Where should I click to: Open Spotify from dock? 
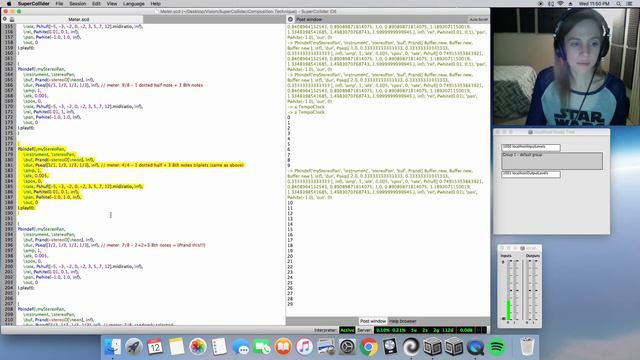pos(497,347)
